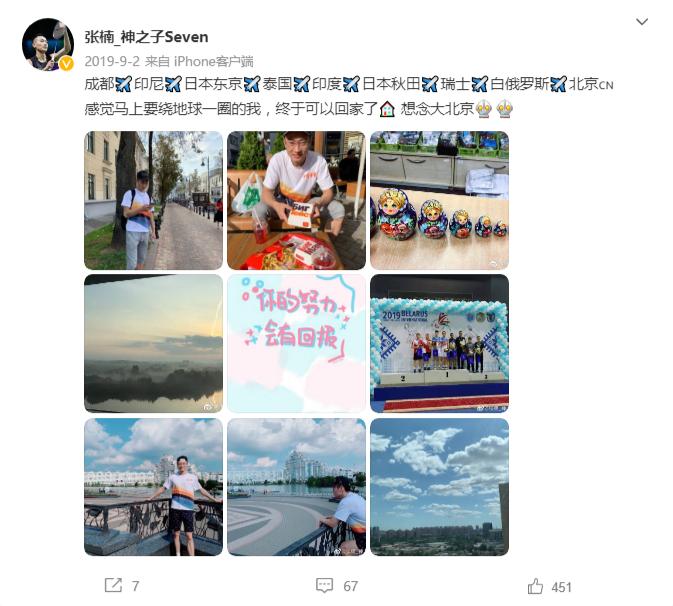Open photo of man at iron railing
The image size is (673, 606).
[x=153, y=487]
